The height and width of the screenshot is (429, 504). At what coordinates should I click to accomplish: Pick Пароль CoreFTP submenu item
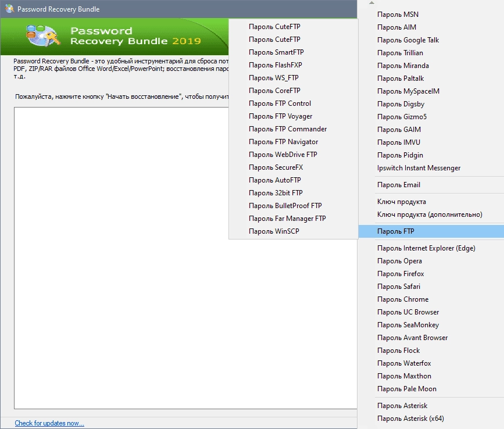point(294,91)
